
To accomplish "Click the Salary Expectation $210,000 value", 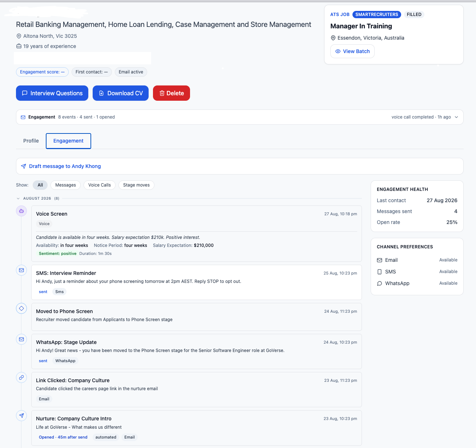I will pyautogui.click(x=203, y=245).
